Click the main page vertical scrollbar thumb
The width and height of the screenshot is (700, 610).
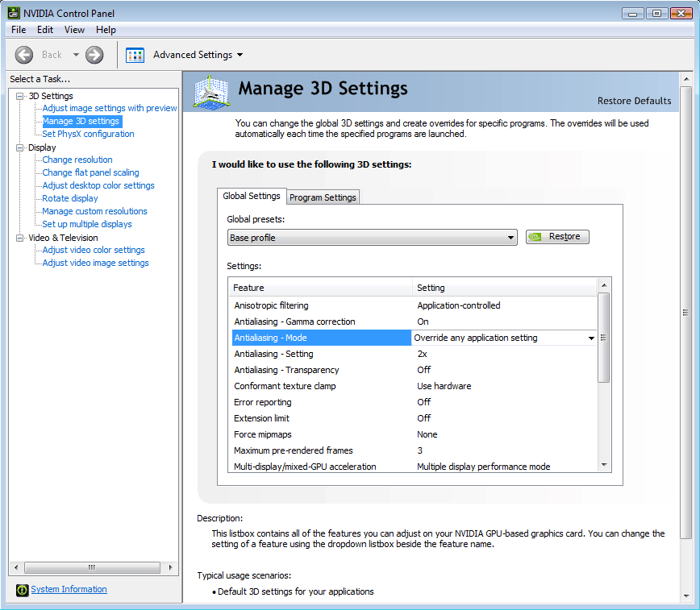click(686, 313)
